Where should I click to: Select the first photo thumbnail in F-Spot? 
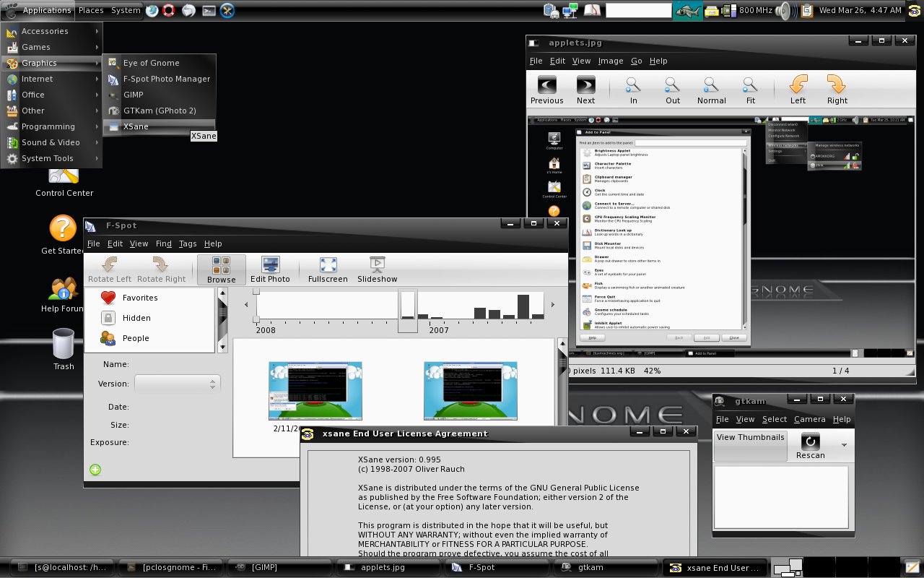[315, 391]
